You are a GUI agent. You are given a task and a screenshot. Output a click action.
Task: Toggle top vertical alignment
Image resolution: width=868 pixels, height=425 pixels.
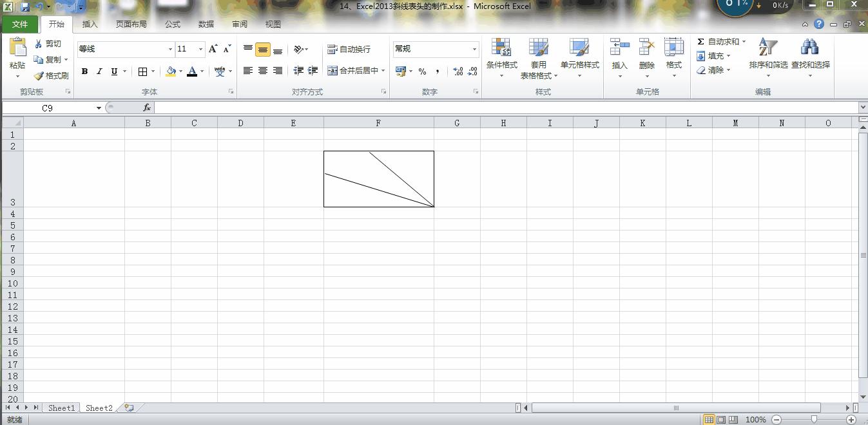(x=248, y=49)
